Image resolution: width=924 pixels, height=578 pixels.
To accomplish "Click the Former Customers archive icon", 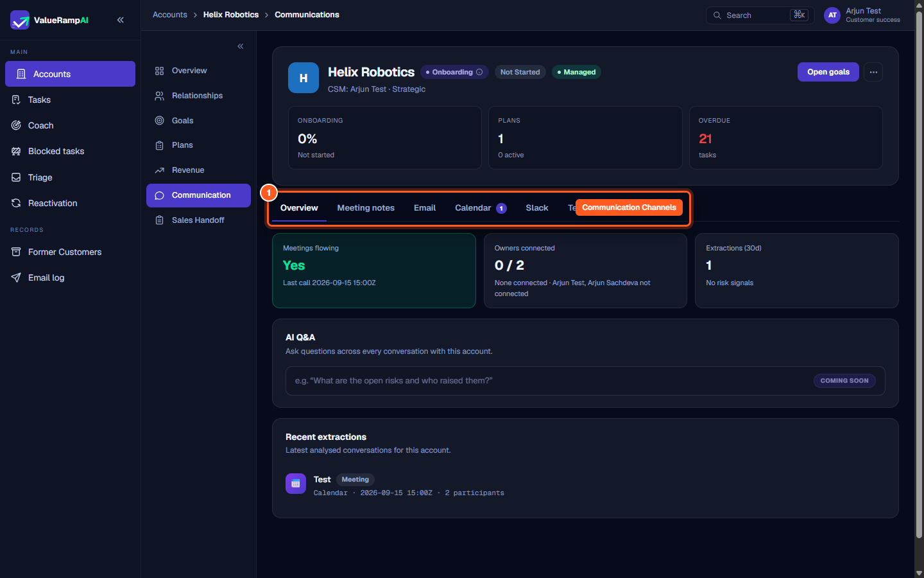I will 16,252.
